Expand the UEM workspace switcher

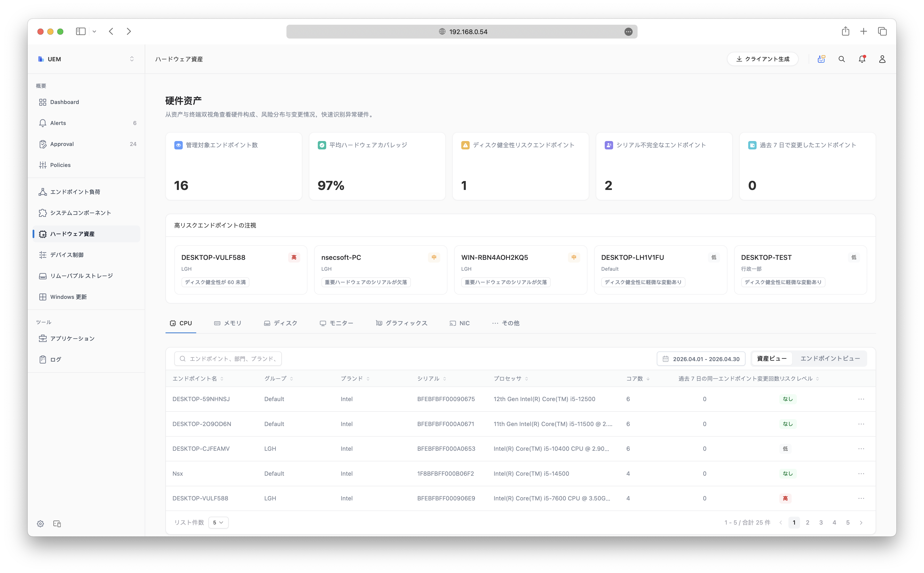click(131, 59)
